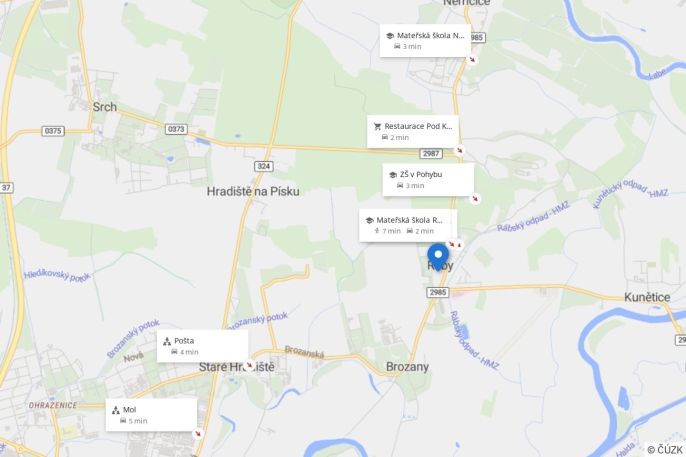Open the Mateřská škola N... info card

(425, 41)
